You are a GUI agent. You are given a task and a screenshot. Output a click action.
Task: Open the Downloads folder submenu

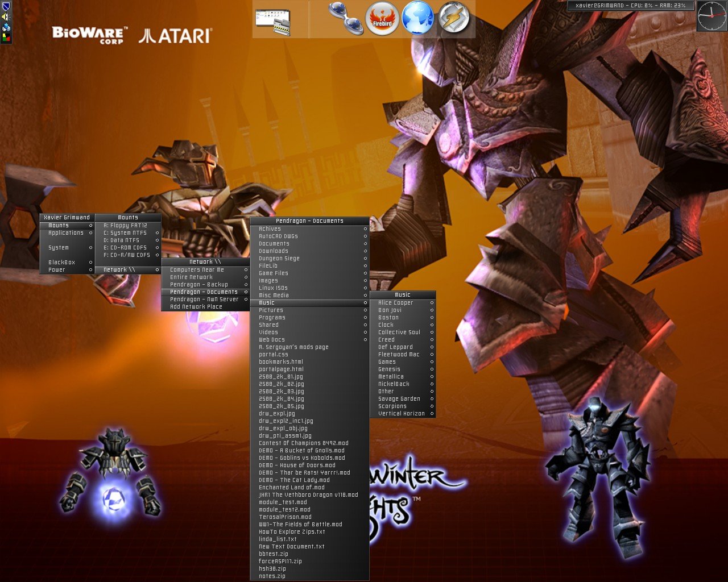coord(309,251)
